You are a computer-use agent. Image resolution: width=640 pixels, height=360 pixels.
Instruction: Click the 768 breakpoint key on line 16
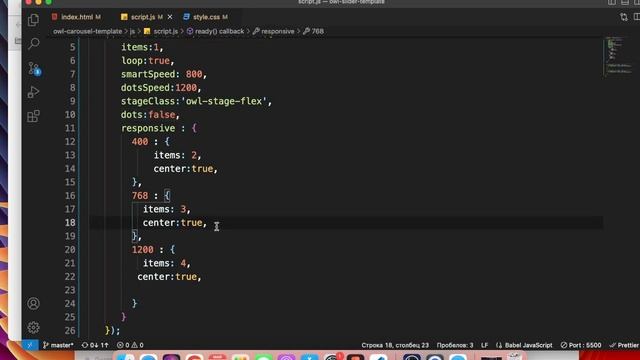tap(140, 196)
